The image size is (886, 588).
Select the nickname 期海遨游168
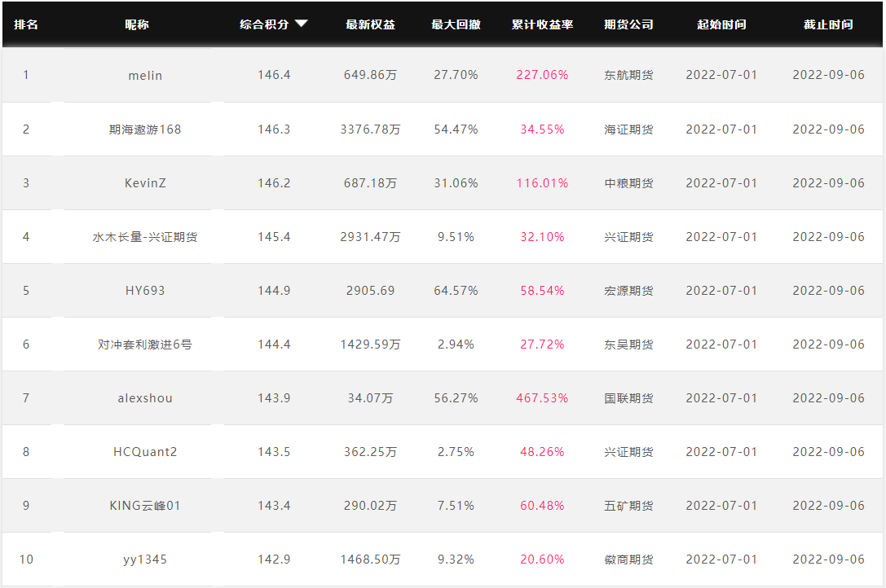(145, 129)
